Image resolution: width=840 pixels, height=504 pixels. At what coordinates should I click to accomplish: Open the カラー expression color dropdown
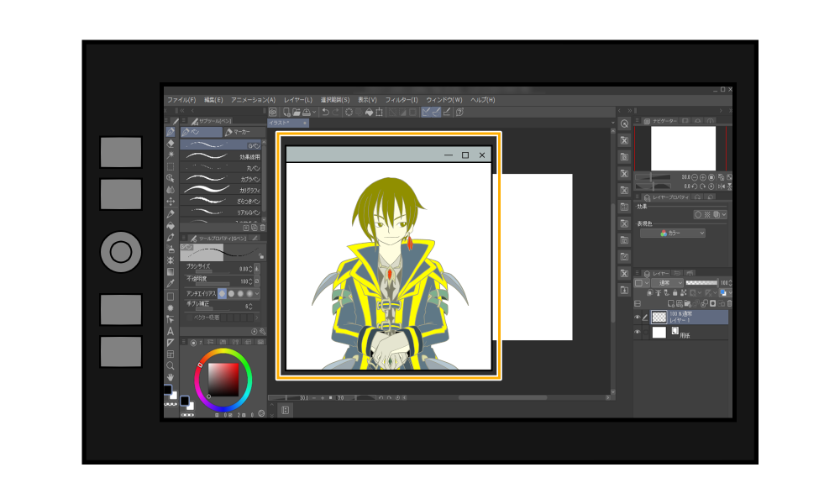672,233
